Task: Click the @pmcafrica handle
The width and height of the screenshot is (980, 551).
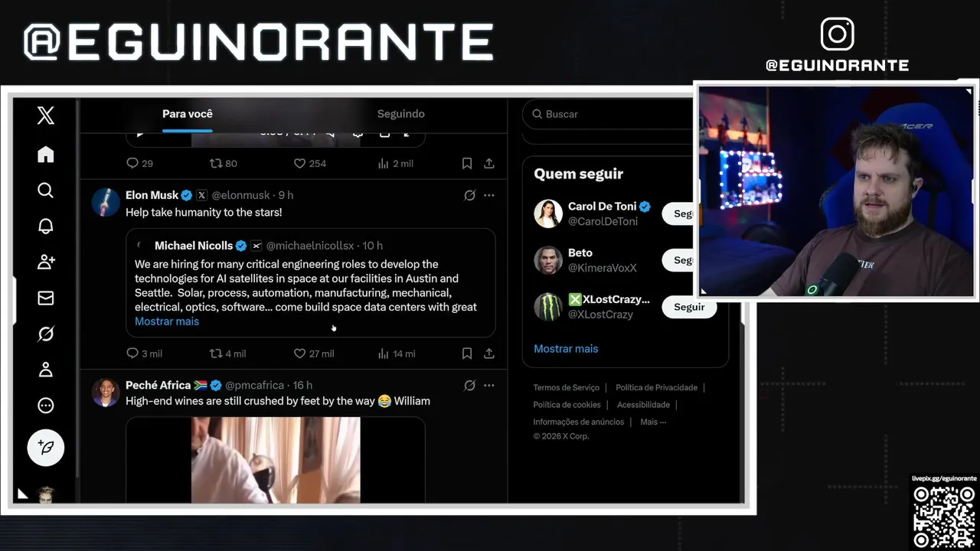Action: point(255,385)
